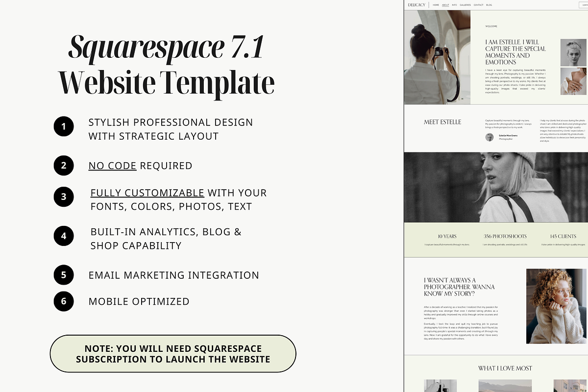Click the Squarespace subscription note pill

[173, 354]
